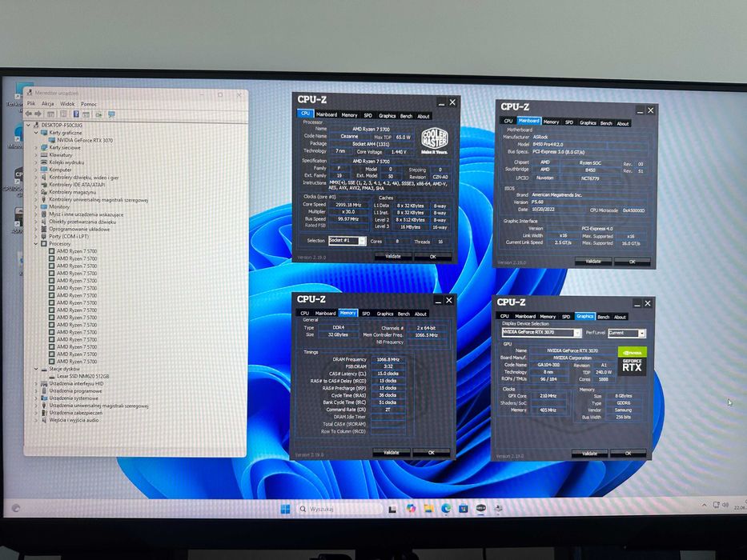Select Urządzenia interfejsu HID tree row
This screenshot has height=560, width=747.
(76, 383)
